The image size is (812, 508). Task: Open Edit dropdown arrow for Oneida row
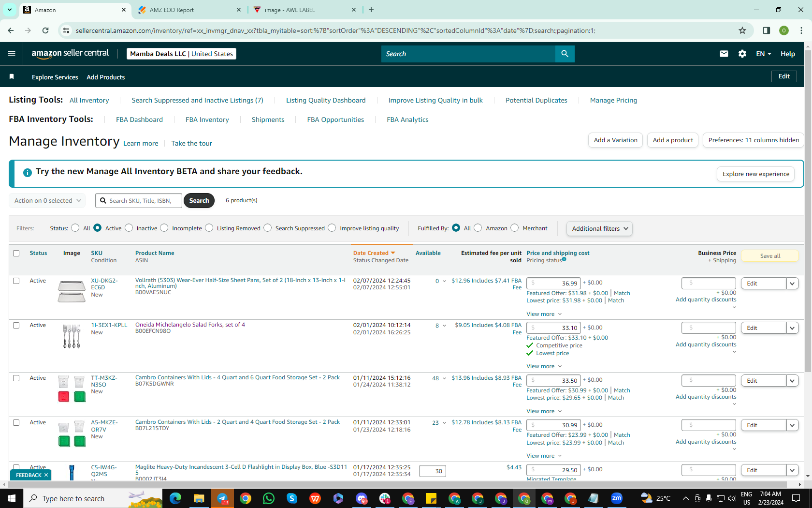pyautogui.click(x=792, y=328)
